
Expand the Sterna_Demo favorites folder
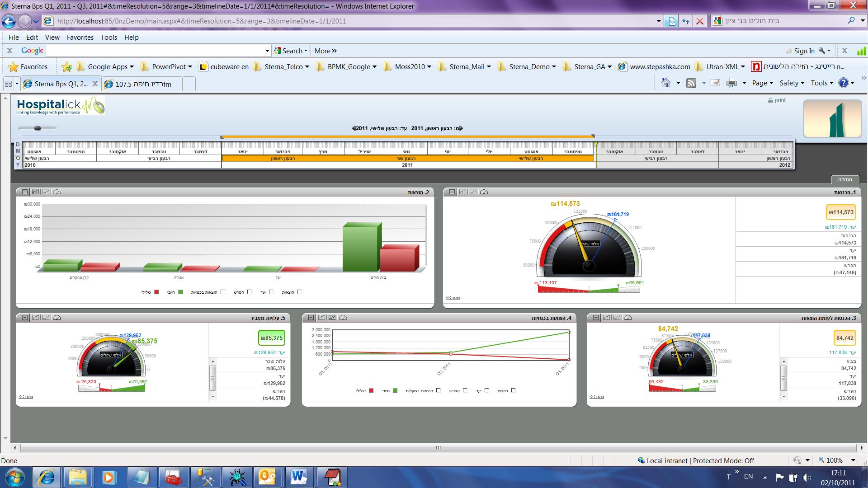pos(529,67)
